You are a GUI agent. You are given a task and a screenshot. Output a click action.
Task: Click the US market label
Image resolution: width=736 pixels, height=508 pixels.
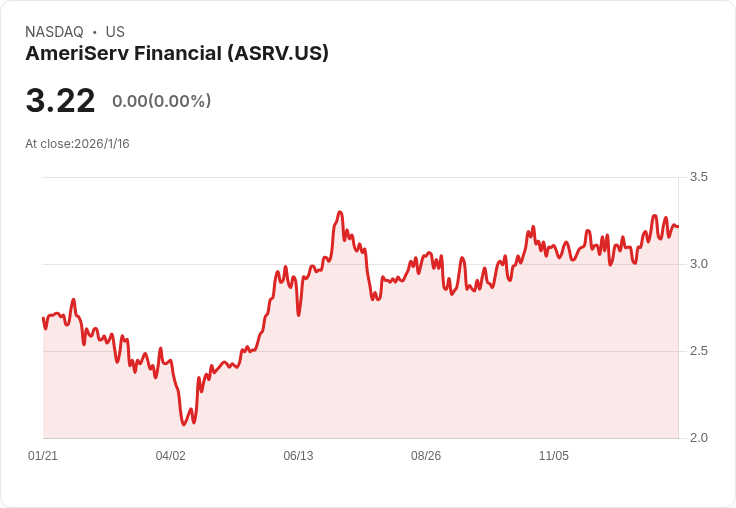pos(115,32)
